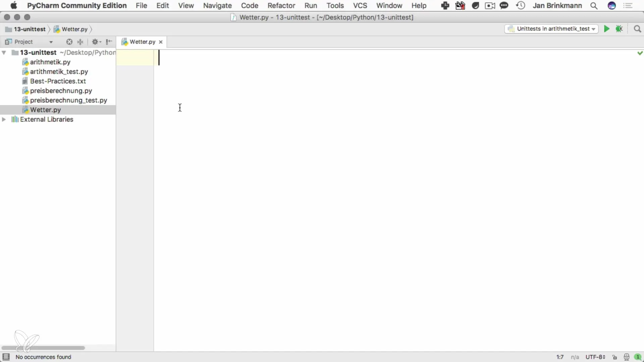Change UTF-8 file encoding in status bar
The height and width of the screenshot is (362, 644).
point(595,357)
